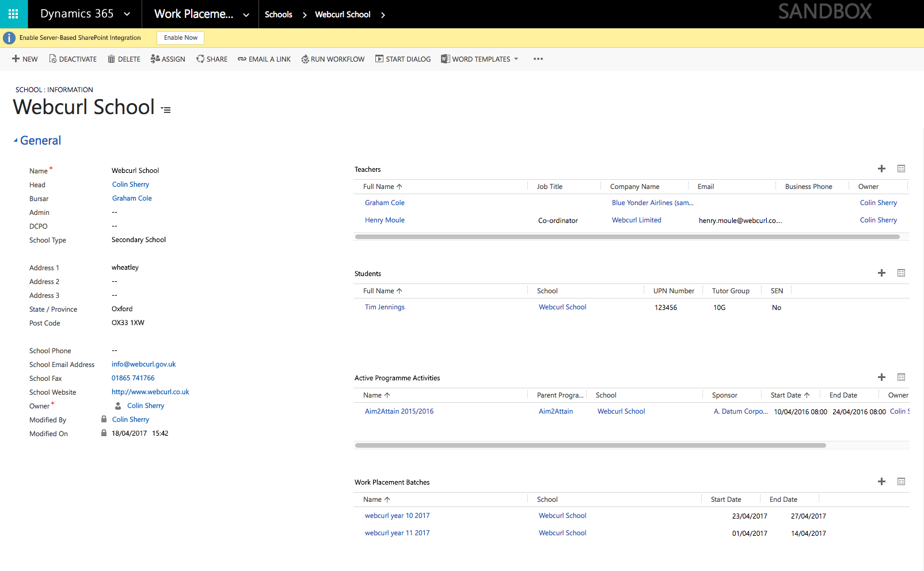Click the info icon in the yellow notification bar

pyautogui.click(x=9, y=37)
